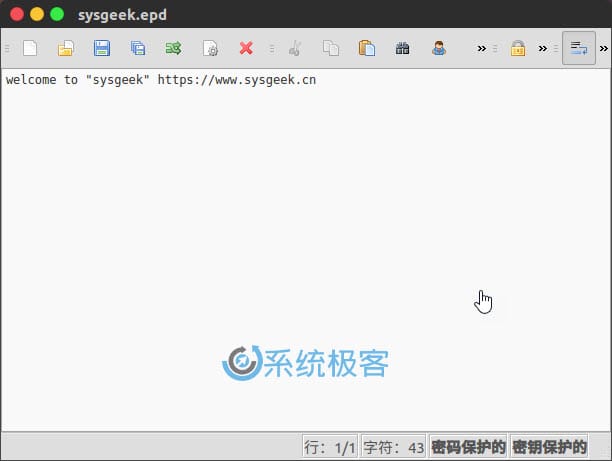The height and width of the screenshot is (461, 612).
Task: Click the 密钥保护的 status bar label
Action: (x=548, y=447)
